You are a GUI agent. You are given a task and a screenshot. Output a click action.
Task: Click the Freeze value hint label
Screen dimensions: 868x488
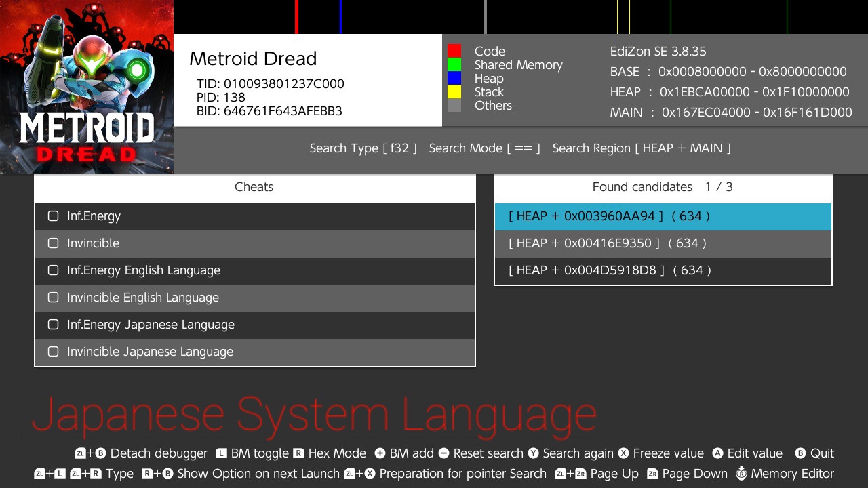[669, 453]
